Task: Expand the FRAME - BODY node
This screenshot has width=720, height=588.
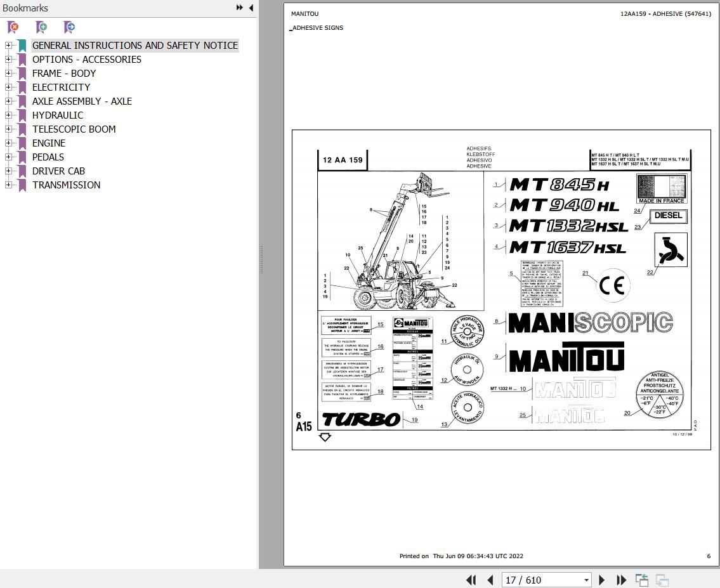Action: click(8, 74)
